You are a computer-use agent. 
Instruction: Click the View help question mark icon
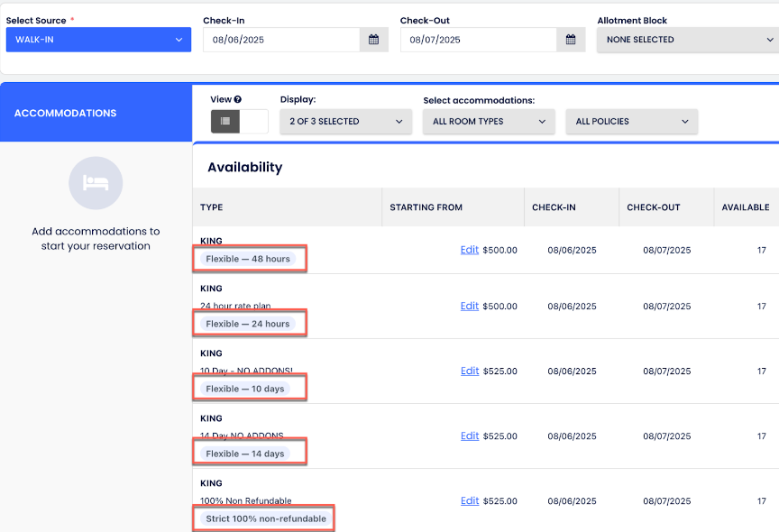coord(238,100)
